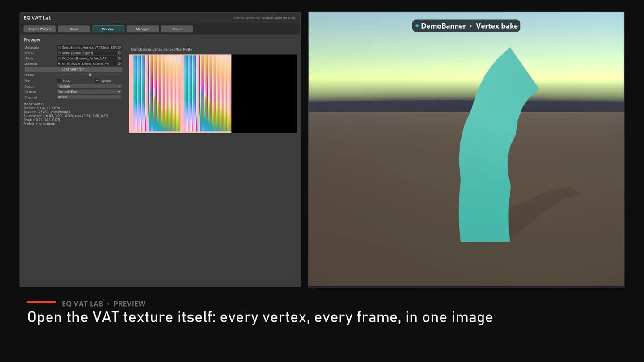Click the Frame slider handle
Screen dimensions: 644x362
pyautogui.click(x=90, y=75)
